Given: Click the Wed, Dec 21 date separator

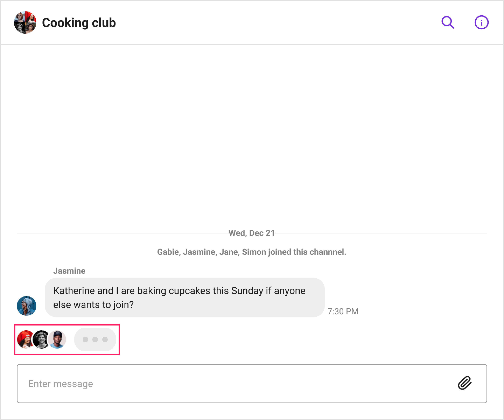Looking at the screenshot, I should pyautogui.click(x=252, y=233).
